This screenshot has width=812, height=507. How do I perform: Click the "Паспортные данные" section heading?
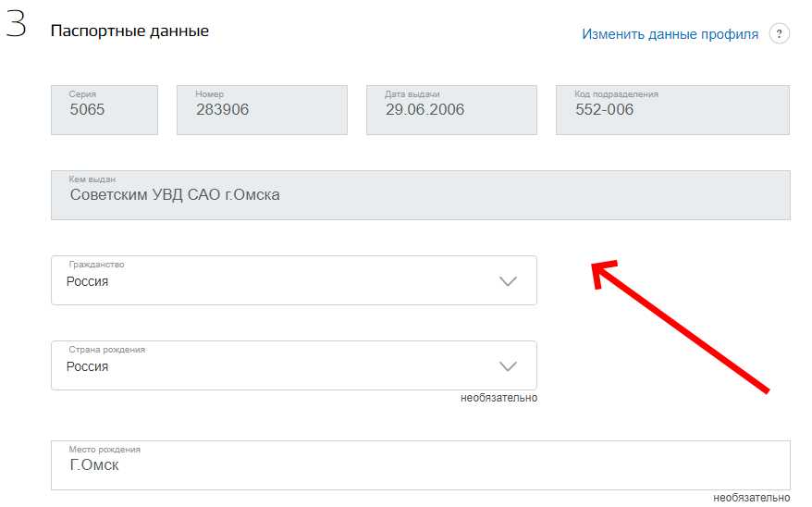[129, 31]
